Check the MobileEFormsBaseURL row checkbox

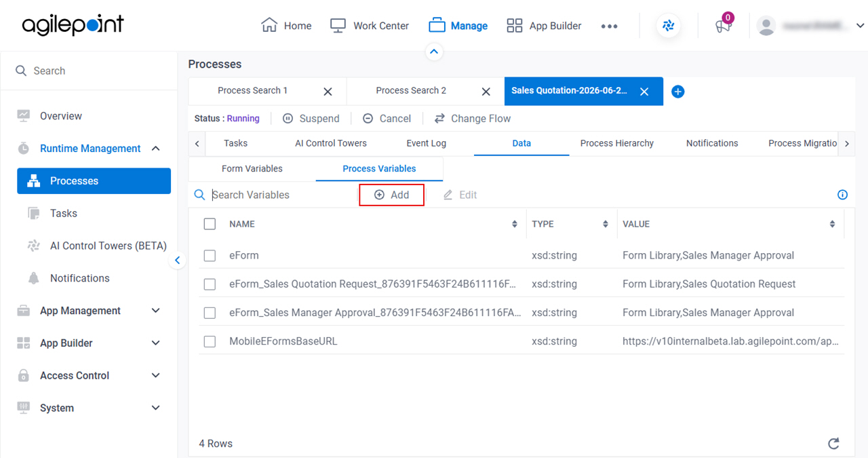coord(210,341)
